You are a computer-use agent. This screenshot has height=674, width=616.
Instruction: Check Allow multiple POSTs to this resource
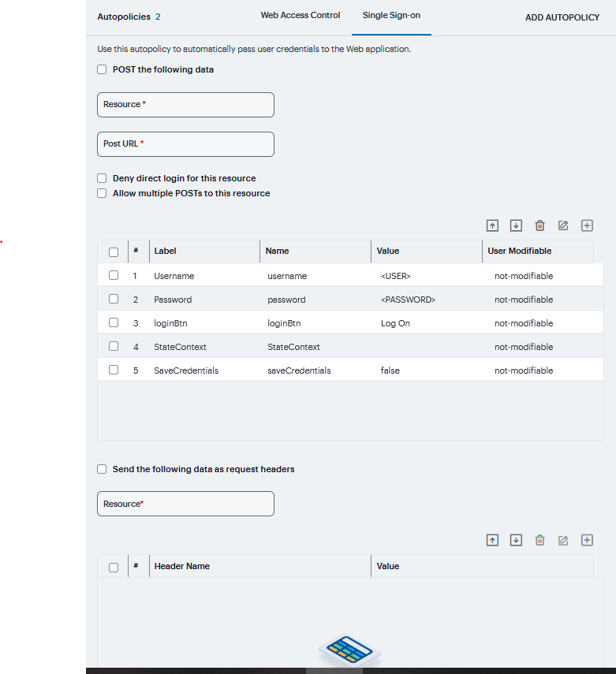point(102,193)
